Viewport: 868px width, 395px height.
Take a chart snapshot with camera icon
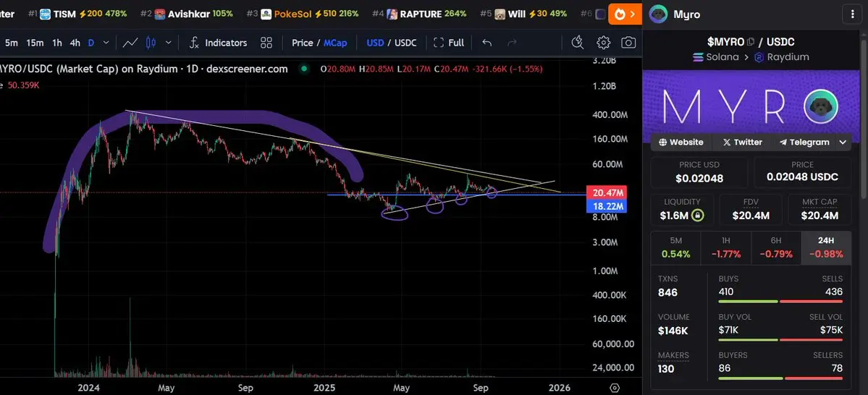[628, 43]
